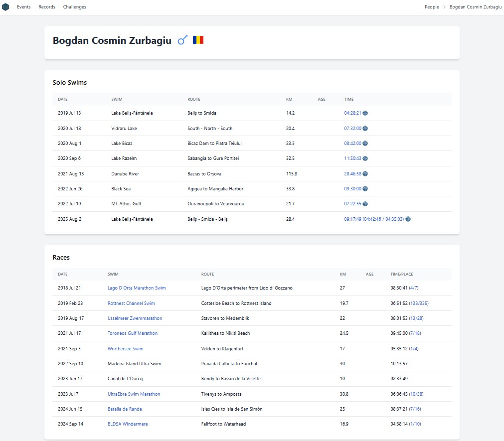504x441 pixels.
Task: View the 28:46:58 Danube swim time
Action: tap(352, 174)
